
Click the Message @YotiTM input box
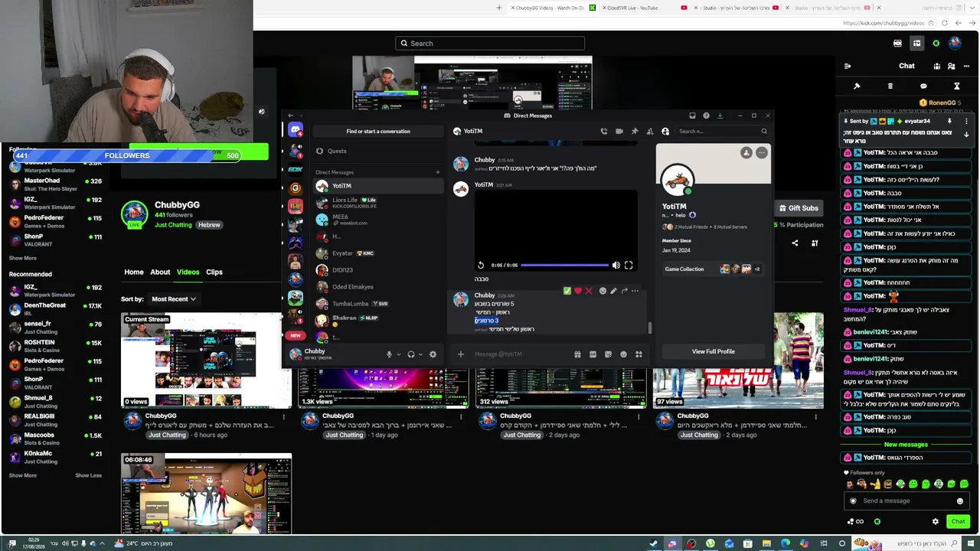[521, 354]
